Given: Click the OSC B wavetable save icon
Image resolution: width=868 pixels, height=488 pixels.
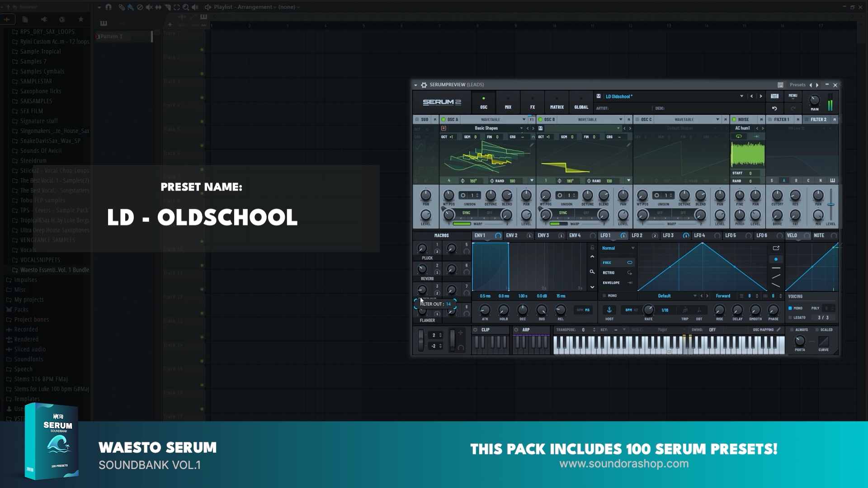Looking at the screenshot, I should 540,128.
